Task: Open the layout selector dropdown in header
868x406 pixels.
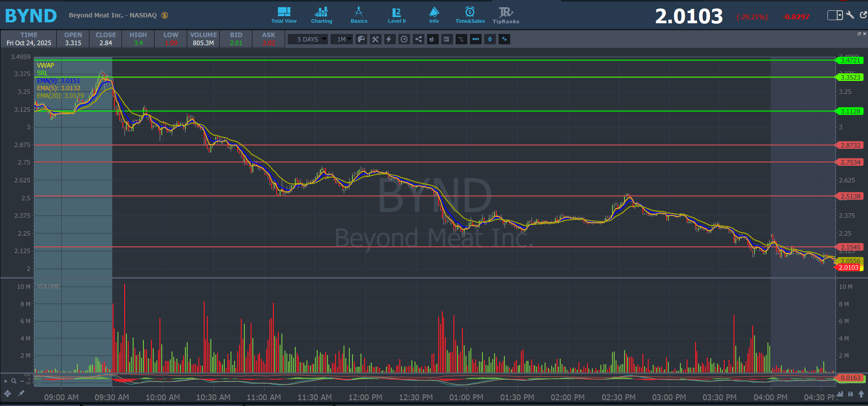Action: click(x=835, y=15)
